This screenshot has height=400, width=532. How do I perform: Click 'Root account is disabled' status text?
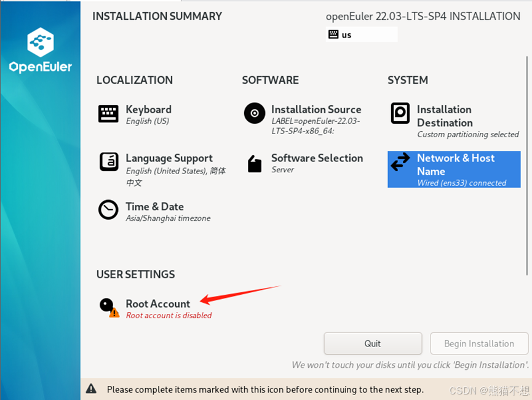point(169,316)
